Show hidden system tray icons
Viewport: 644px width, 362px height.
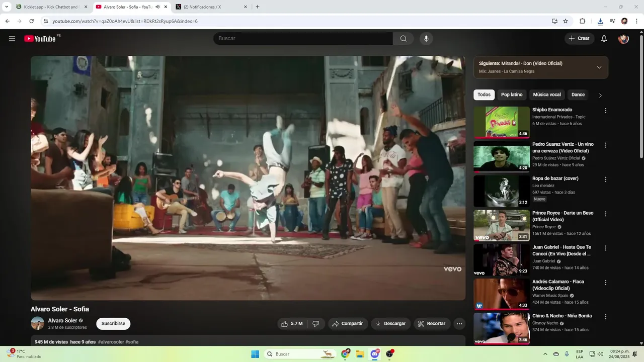click(x=545, y=354)
